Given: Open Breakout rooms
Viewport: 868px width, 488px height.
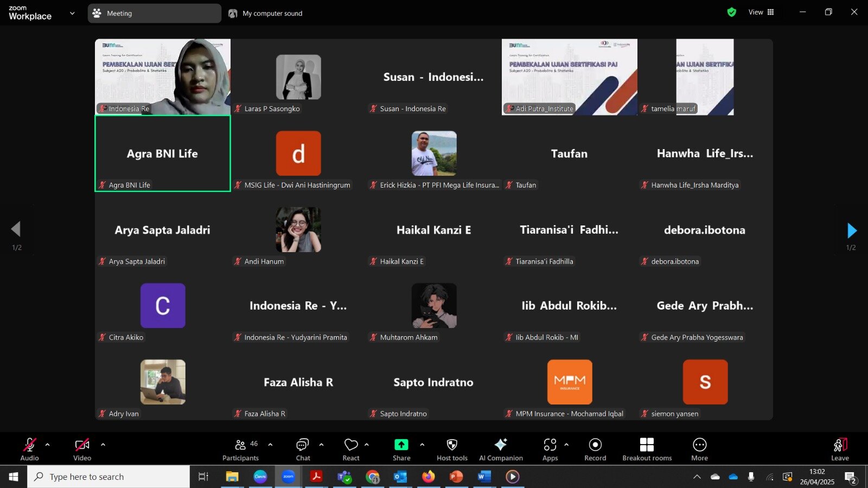Looking at the screenshot, I should [647, 450].
